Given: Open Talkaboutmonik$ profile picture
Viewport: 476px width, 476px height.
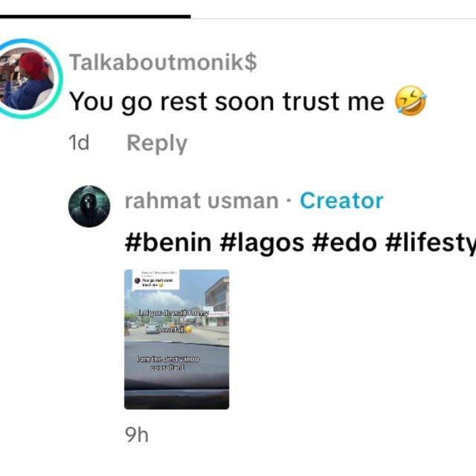Looking at the screenshot, I should [x=28, y=78].
